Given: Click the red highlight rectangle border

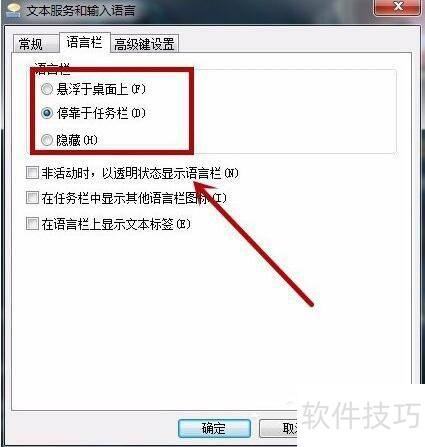Looking at the screenshot, I should tap(112, 70).
